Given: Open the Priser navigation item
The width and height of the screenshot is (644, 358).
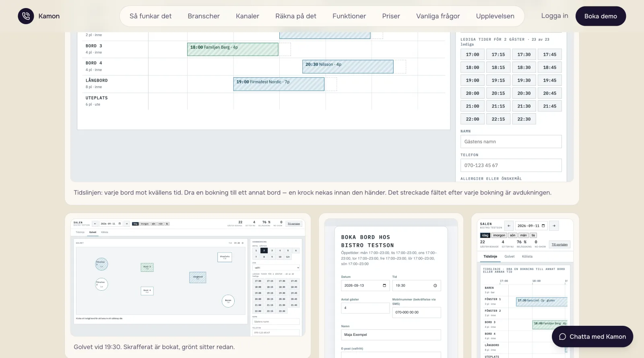Looking at the screenshot, I should (391, 16).
